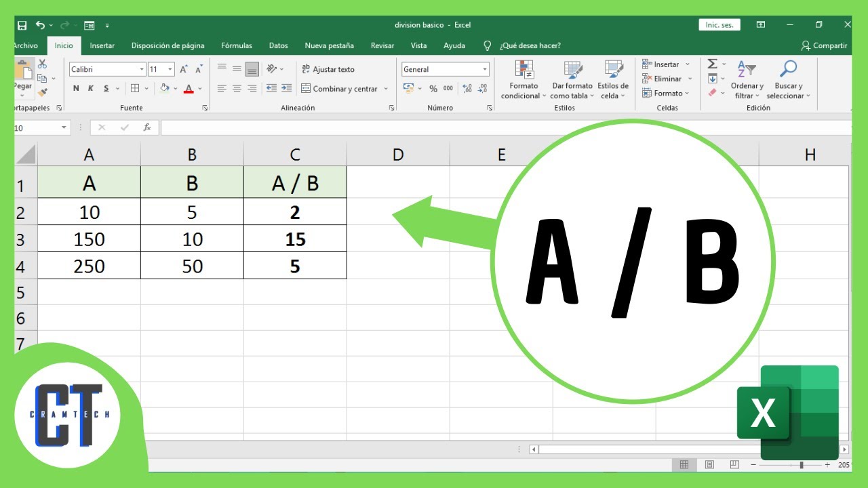This screenshot has width=868, height=488.
Task: Click the Cut scissors icon
Action: 42,64
